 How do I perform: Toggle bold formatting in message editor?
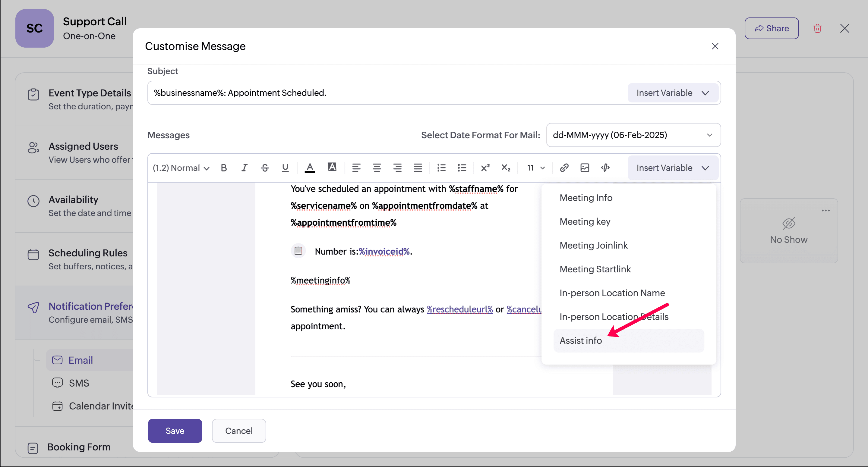click(x=224, y=168)
